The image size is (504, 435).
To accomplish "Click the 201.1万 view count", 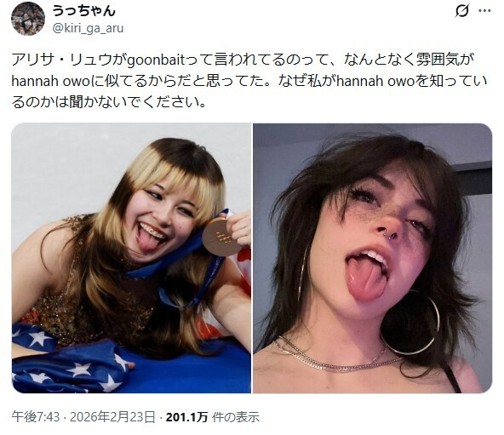I will pyautogui.click(x=186, y=417).
